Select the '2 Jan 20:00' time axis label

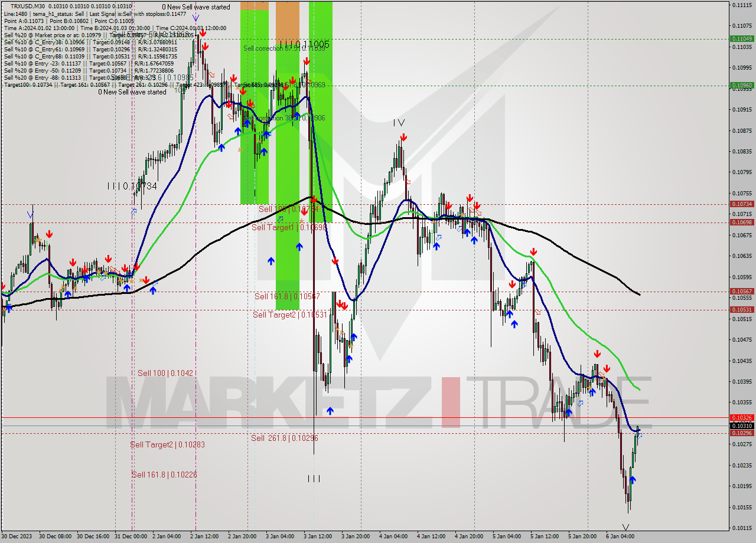pos(242,537)
